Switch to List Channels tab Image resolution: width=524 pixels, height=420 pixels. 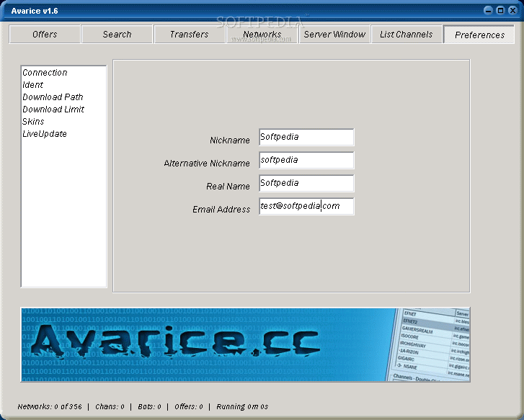pyautogui.click(x=407, y=34)
